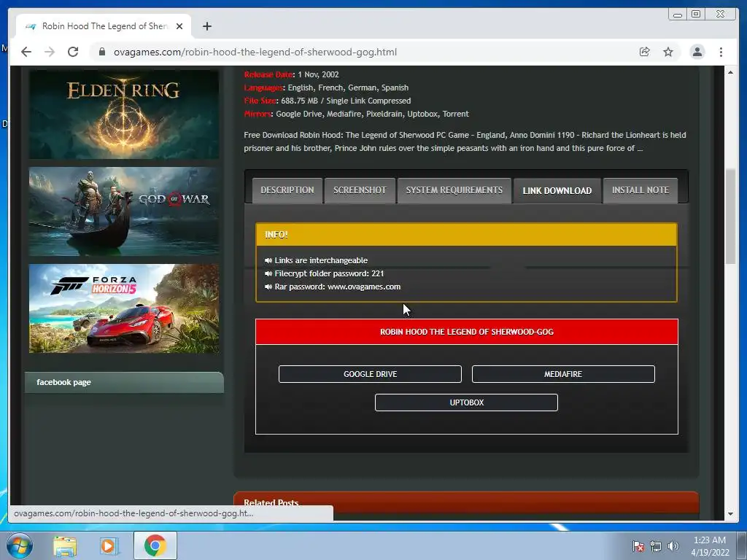The width and height of the screenshot is (747, 560).
Task: Click the File Size 688.75 MB line
Action: tap(328, 101)
